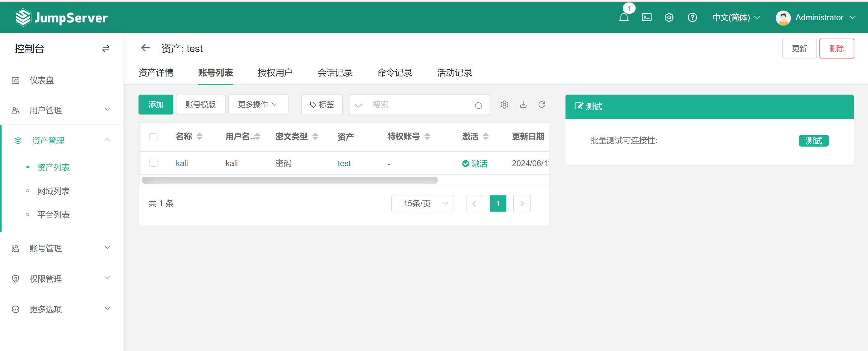Select all rows with header checkbox
Screen dimensions: 868x351
[x=153, y=137]
